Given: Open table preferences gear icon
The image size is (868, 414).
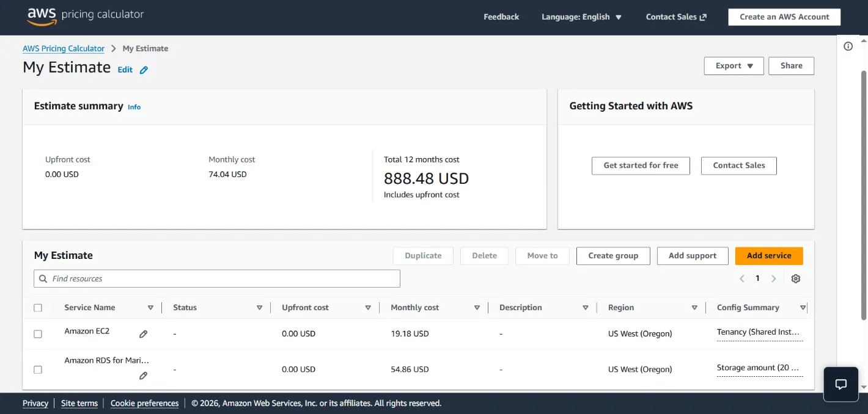Looking at the screenshot, I should [x=795, y=278].
